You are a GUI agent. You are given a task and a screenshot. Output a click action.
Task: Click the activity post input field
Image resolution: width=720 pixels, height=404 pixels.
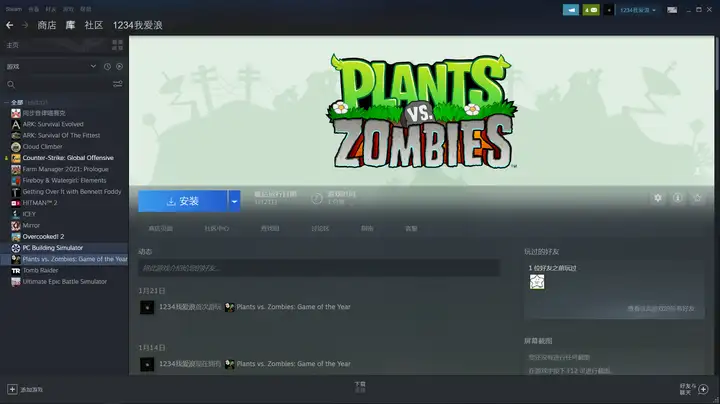(x=319, y=268)
